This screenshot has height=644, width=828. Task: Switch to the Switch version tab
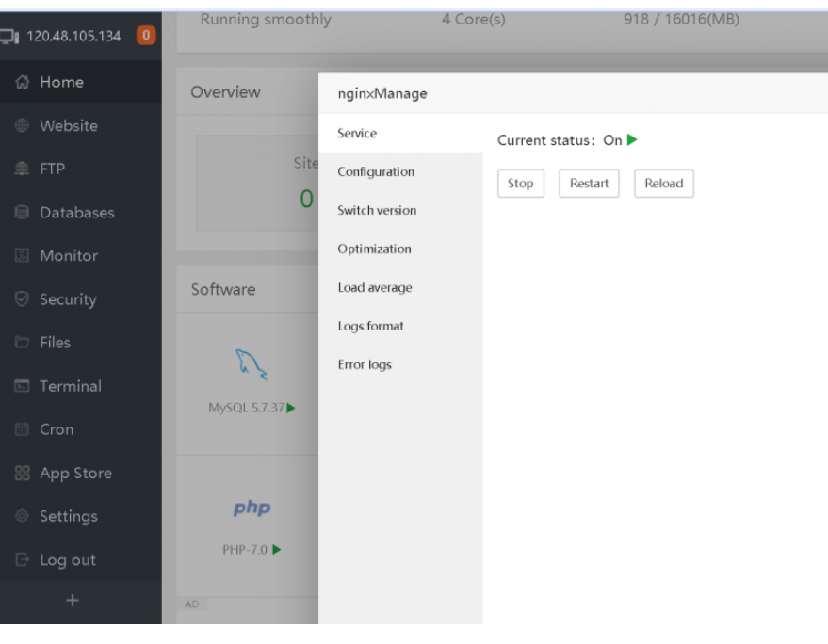point(377,211)
